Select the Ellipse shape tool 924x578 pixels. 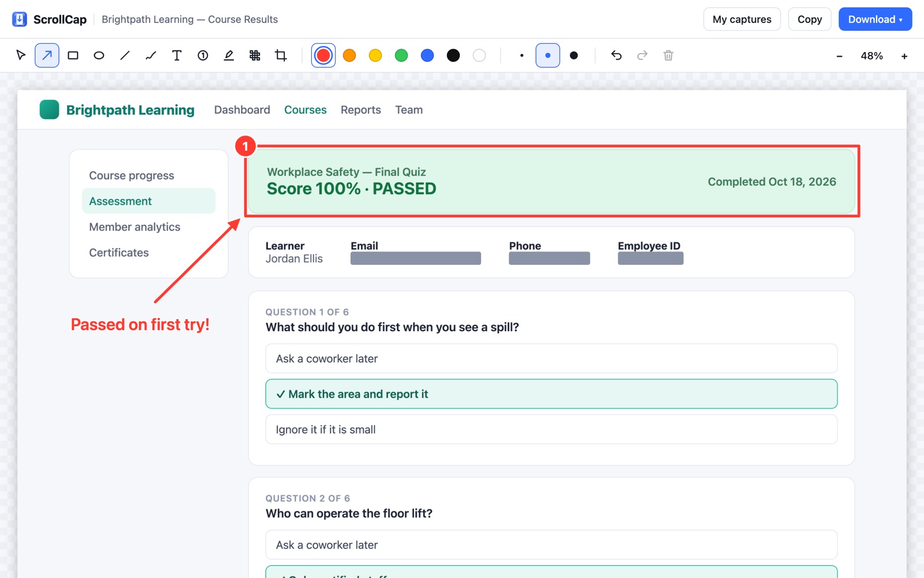(x=99, y=55)
